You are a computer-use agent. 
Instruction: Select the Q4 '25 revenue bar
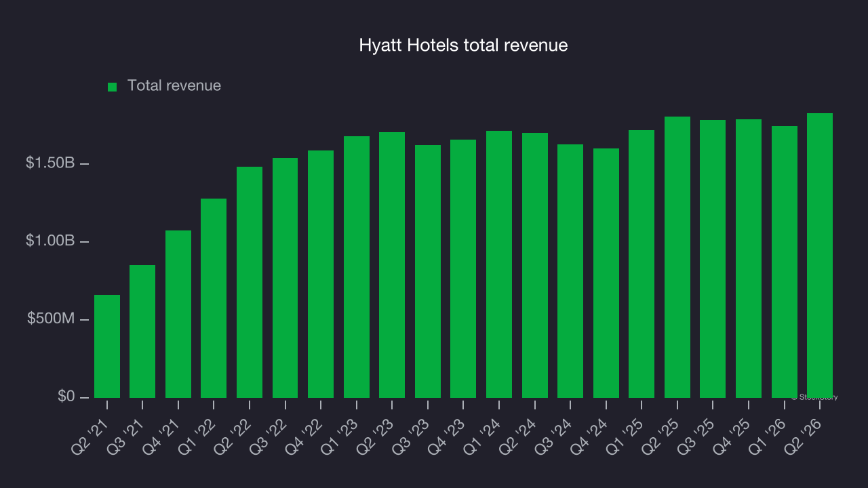pos(749,258)
